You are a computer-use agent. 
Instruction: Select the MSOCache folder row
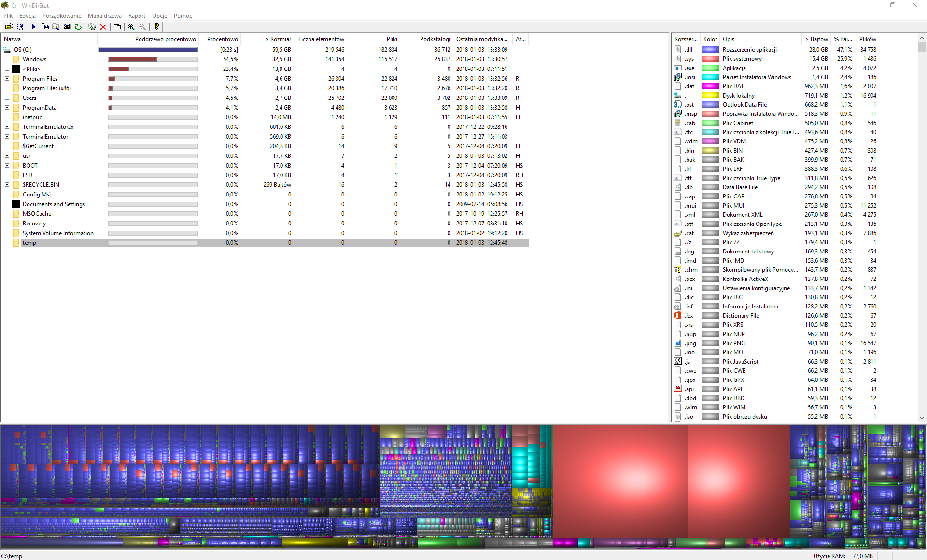(265, 214)
